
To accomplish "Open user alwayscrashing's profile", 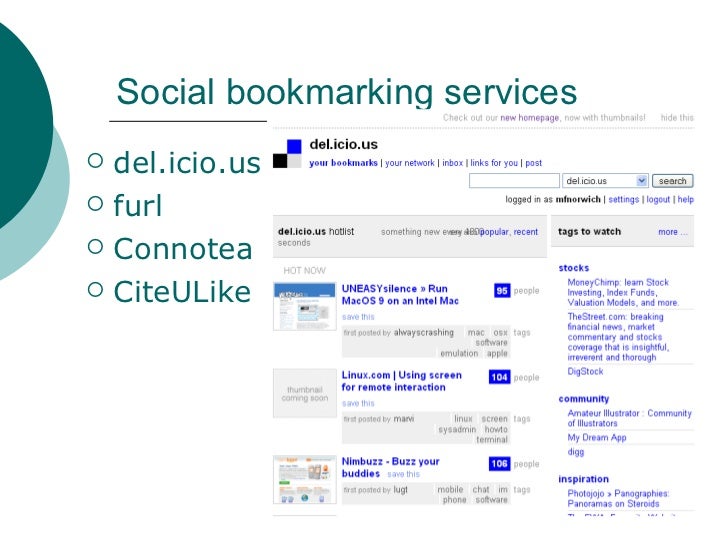I will 423,332.
